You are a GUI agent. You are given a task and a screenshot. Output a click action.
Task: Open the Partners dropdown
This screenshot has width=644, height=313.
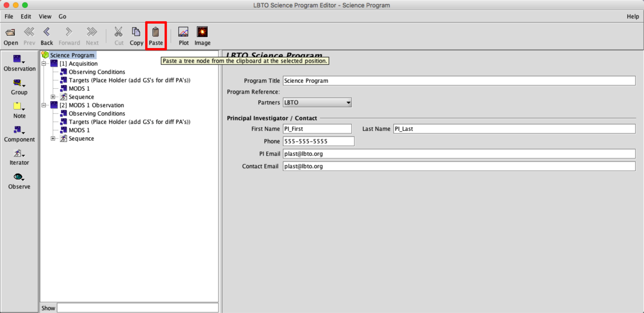click(x=317, y=103)
